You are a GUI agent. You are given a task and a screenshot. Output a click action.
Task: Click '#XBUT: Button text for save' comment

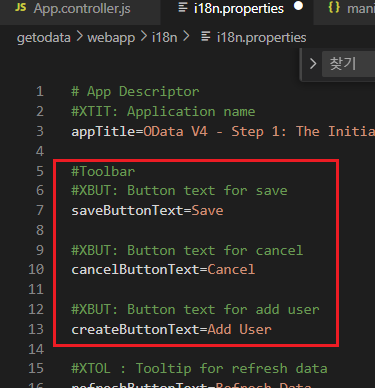179,191
